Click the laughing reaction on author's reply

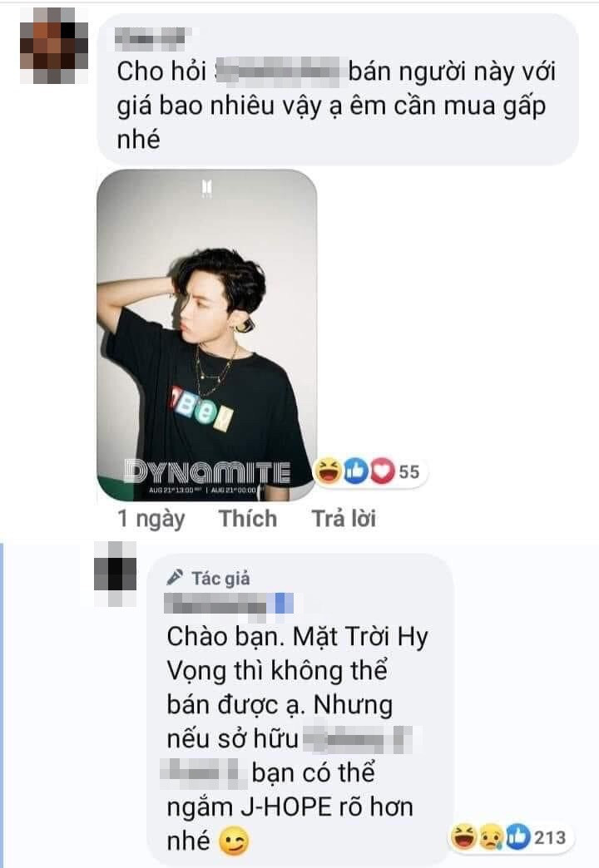point(463,837)
